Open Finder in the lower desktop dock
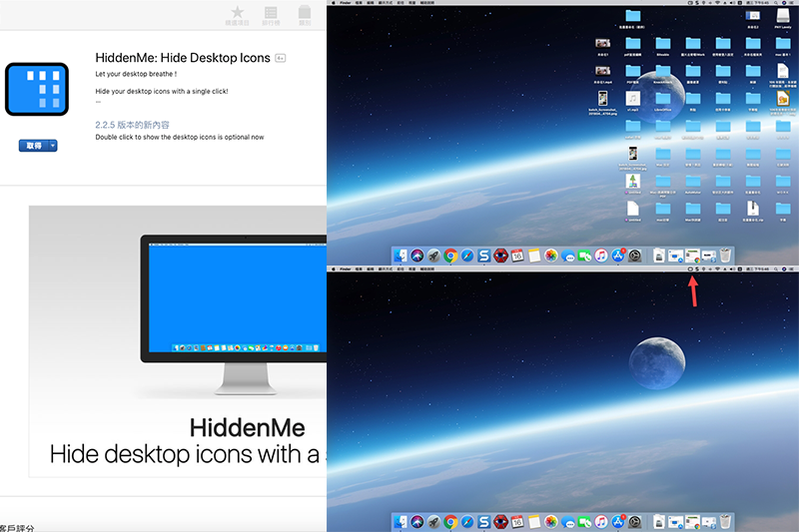This screenshot has width=799, height=532. [401, 521]
